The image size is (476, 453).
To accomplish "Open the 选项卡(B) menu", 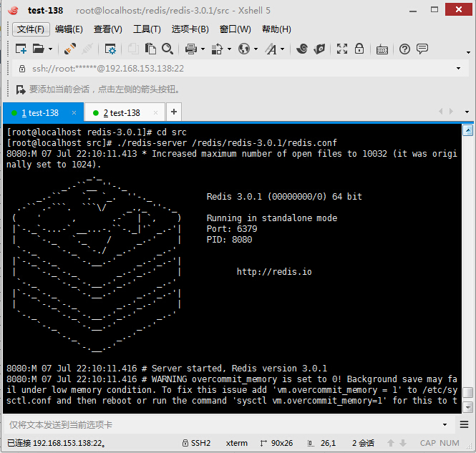I will [190, 29].
